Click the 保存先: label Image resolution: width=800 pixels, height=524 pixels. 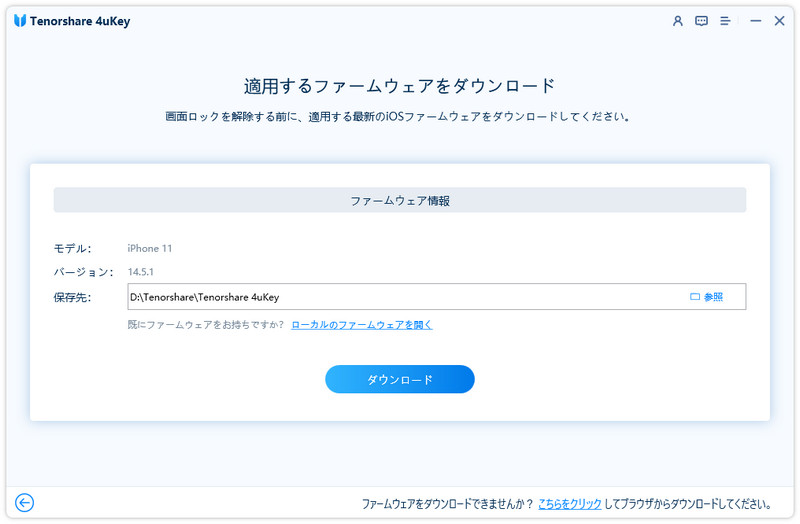click(x=72, y=297)
